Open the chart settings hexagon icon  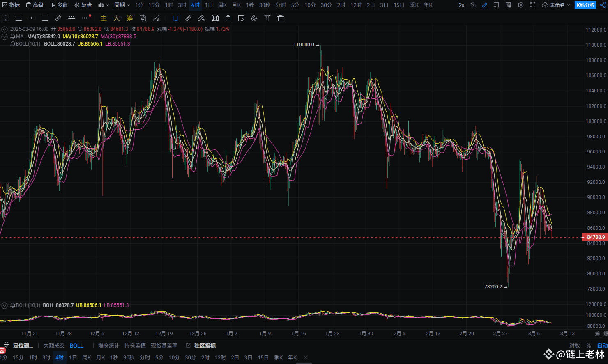[x=521, y=5]
